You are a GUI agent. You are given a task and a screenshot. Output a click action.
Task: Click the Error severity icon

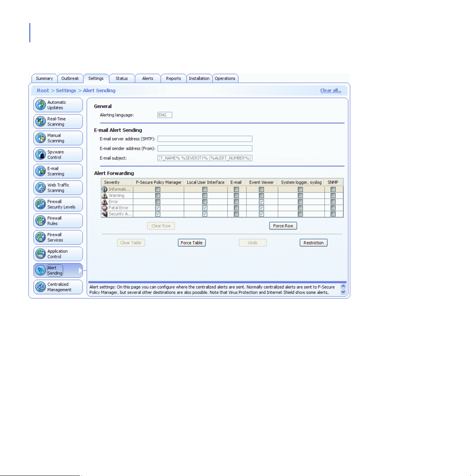click(105, 202)
